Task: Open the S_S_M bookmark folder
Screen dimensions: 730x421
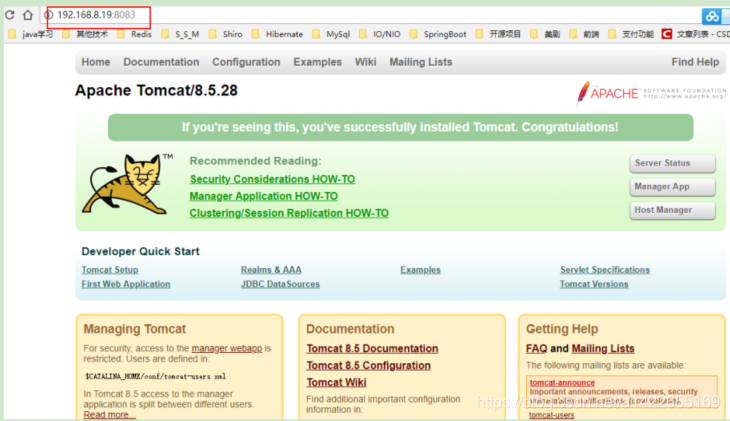Action: pyautogui.click(x=180, y=34)
